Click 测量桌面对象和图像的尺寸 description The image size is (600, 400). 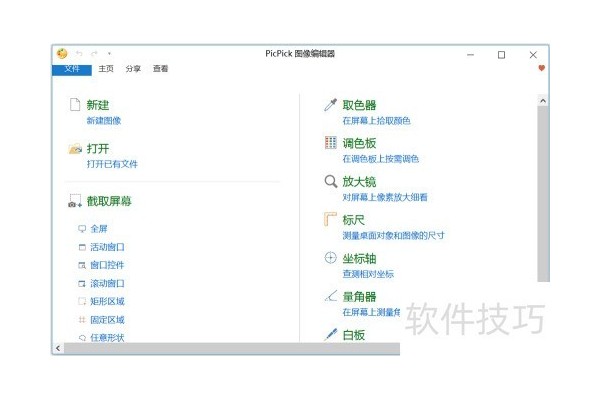pyautogui.click(x=394, y=236)
